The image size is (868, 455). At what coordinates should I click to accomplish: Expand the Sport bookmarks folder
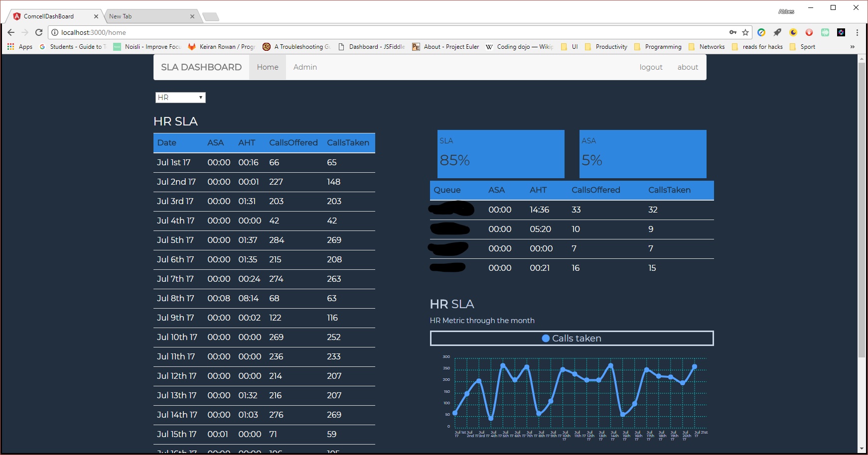click(x=803, y=47)
